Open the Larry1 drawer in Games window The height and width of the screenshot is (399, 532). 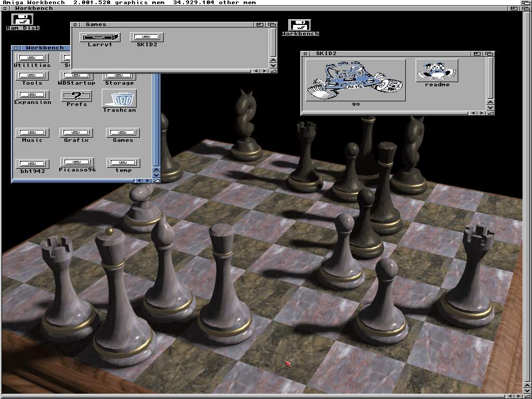click(100, 37)
